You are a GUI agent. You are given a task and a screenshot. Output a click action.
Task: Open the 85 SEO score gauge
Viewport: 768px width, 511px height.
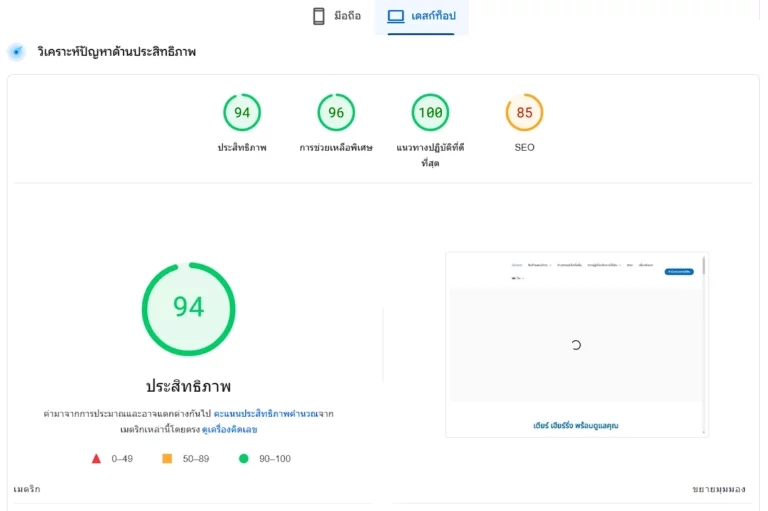pos(524,112)
